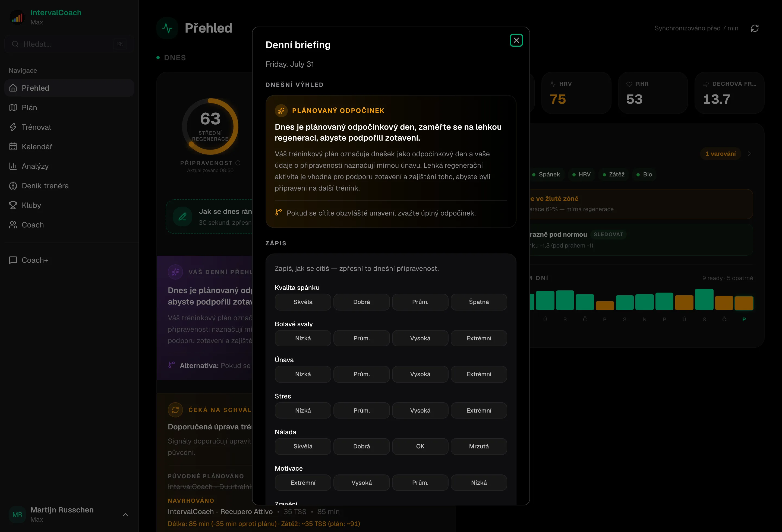Screen dimensions: 782x532
Task: Click the Analýzy chart icon
Action: pos(13,166)
